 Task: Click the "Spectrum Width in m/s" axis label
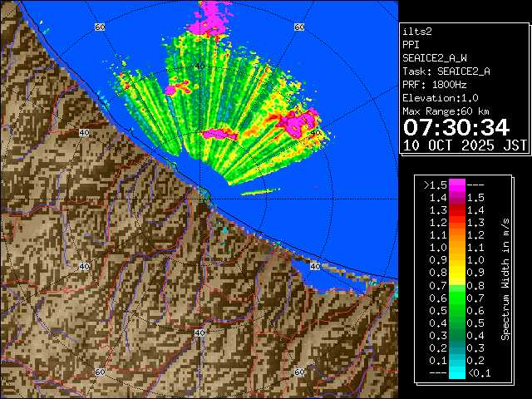[x=504, y=280]
